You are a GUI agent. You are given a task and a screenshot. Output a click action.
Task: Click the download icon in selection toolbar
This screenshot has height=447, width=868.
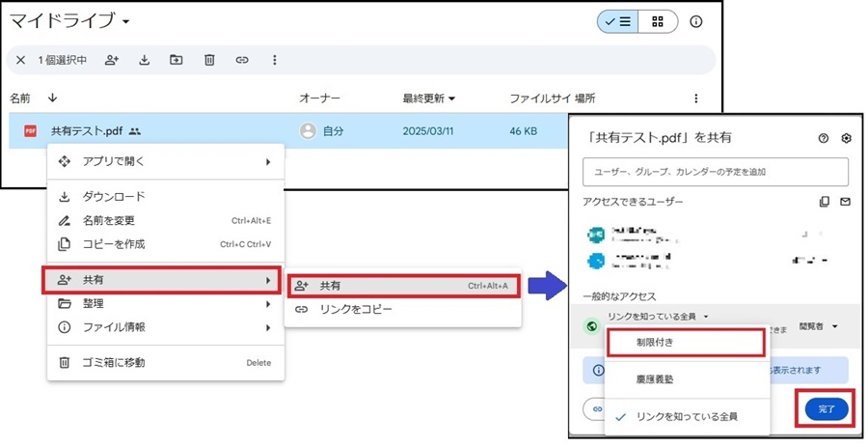pyautogui.click(x=145, y=60)
